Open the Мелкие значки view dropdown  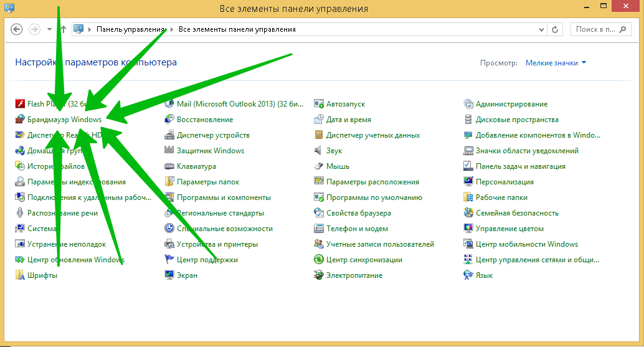click(x=556, y=63)
